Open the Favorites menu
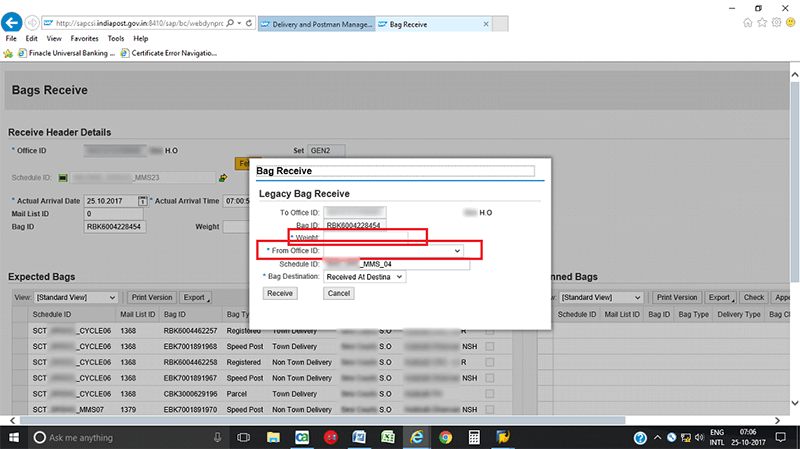Screen dimensions: 800x449 [85, 38]
